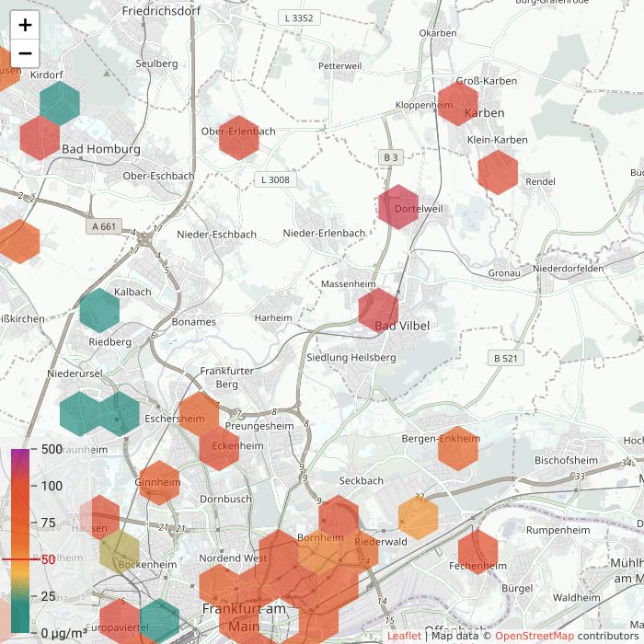Click the 'Niederursel' place label
This screenshot has height=644, width=644.
[x=75, y=374]
